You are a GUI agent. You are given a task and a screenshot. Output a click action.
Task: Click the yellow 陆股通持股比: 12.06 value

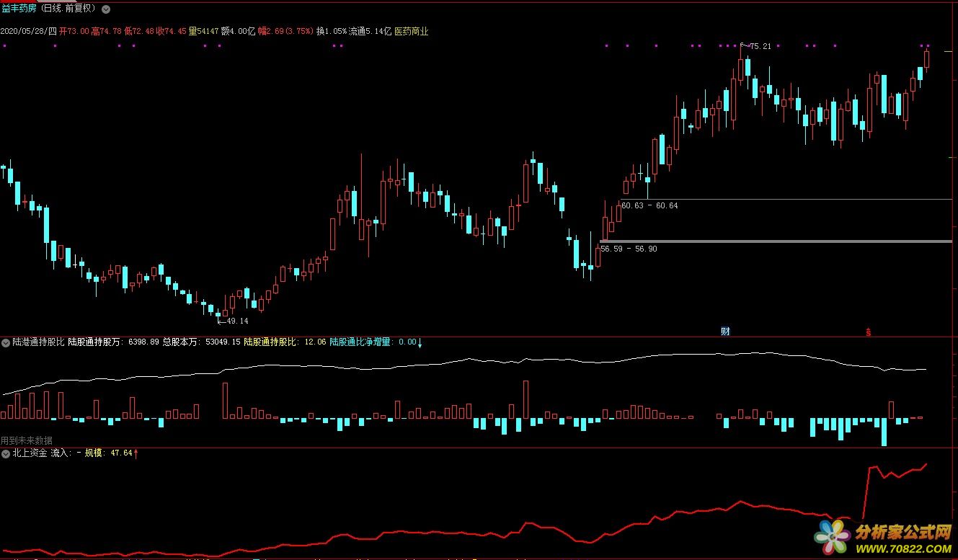285,342
